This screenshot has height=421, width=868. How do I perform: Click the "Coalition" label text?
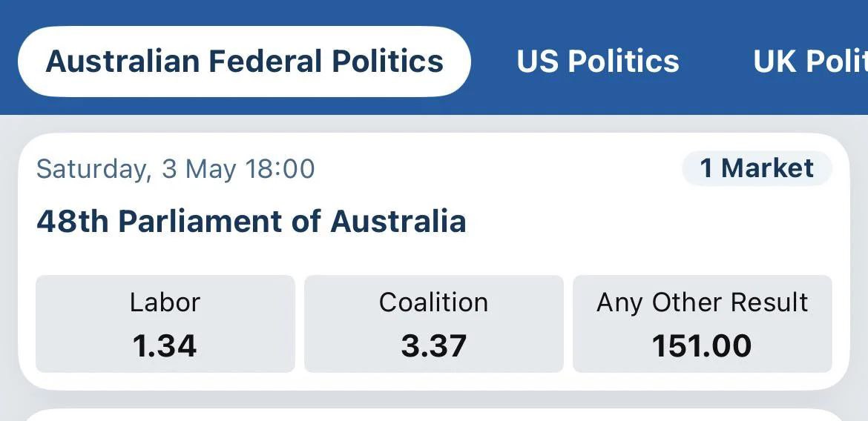434,302
